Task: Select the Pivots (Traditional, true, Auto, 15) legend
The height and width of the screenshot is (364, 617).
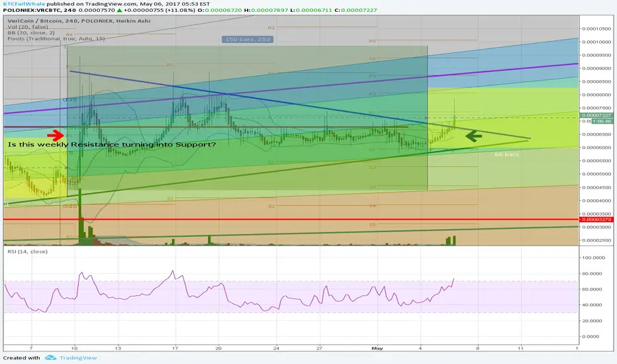Action: (56, 38)
